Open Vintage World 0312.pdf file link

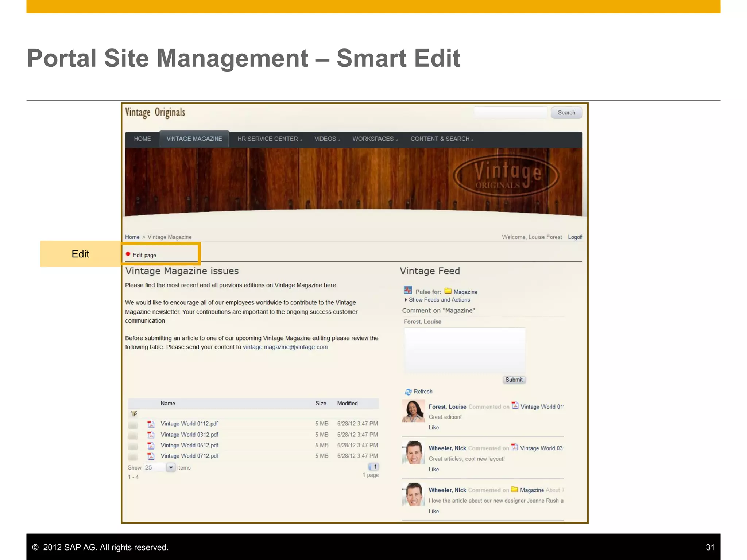189,435
